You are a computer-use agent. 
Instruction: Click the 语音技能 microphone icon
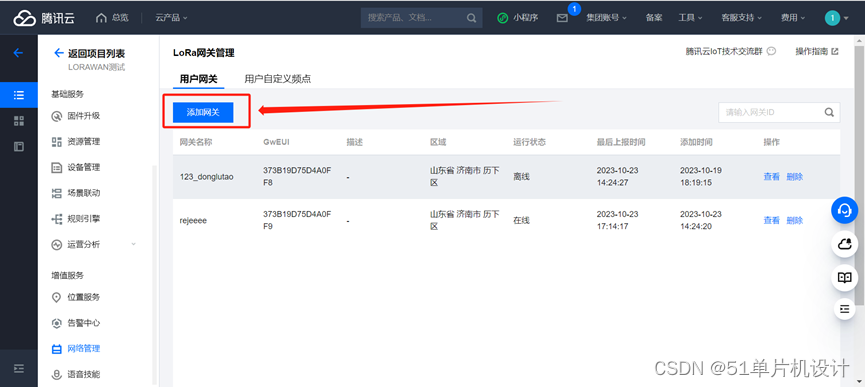click(56, 375)
